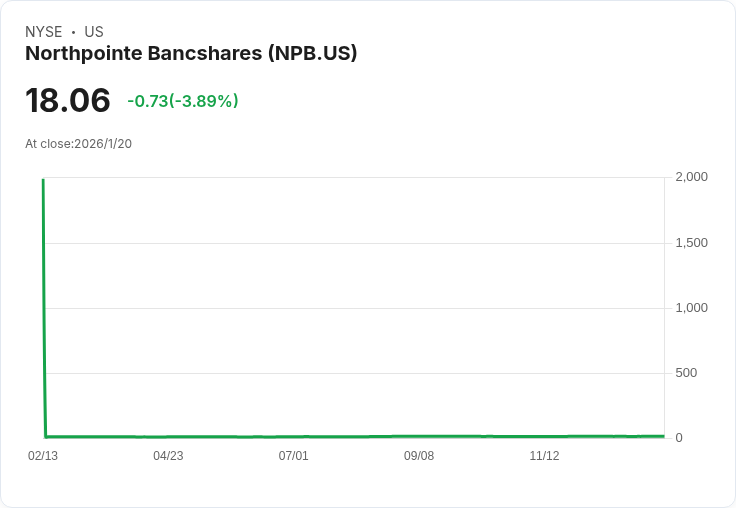Click the NYSE exchange label

(43, 32)
